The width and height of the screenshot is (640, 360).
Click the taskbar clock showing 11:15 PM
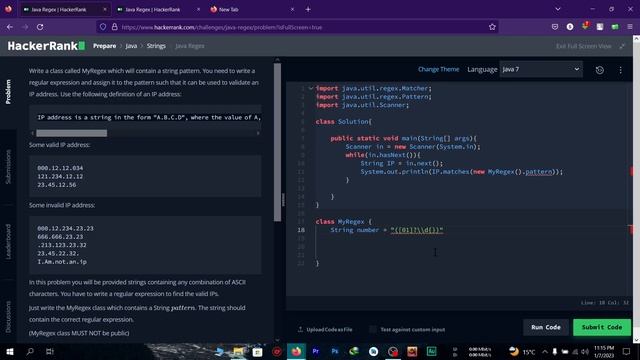[604, 351]
